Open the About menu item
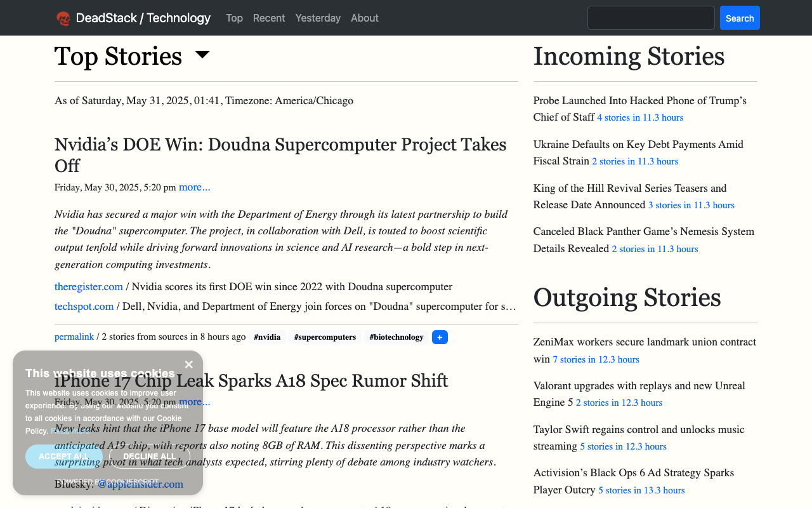The height and width of the screenshot is (508, 812). click(x=365, y=18)
